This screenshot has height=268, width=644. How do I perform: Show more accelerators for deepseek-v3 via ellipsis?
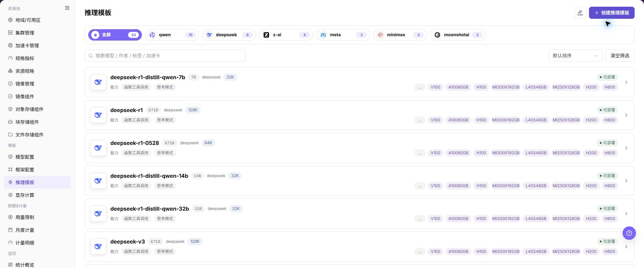420,252
